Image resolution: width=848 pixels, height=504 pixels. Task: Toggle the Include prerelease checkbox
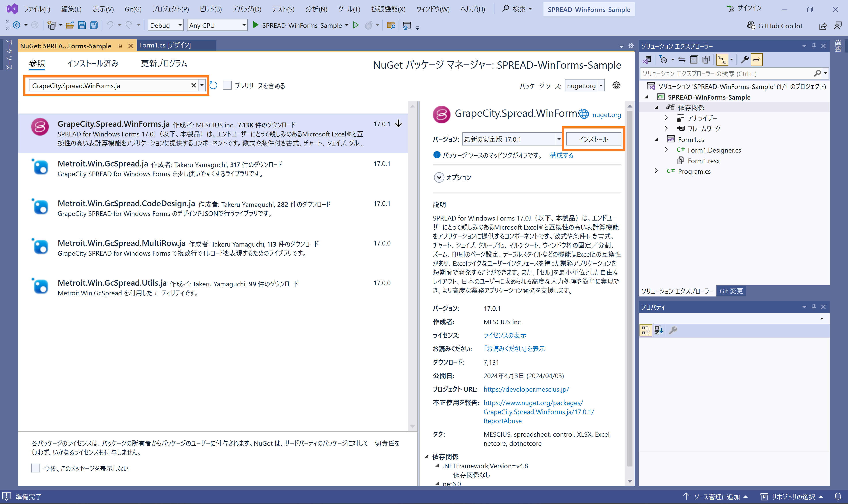click(227, 85)
